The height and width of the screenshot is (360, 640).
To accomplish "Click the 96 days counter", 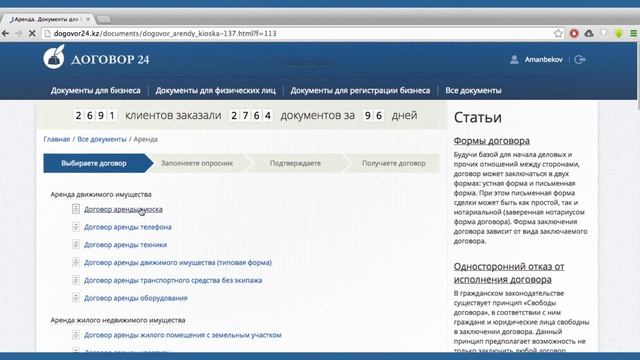I will [373, 116].
